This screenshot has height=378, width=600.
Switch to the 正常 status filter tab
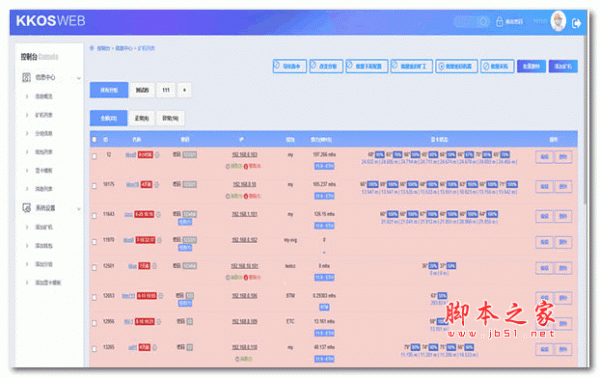pyautogui.click(x=142, y=118)
